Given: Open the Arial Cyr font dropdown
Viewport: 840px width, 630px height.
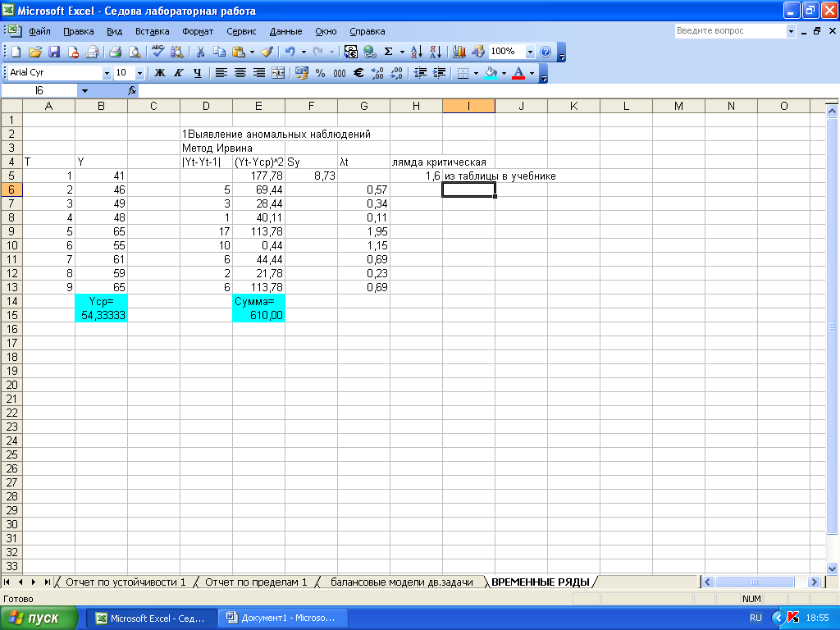Looking at the screenshot, I should [107, 73].
